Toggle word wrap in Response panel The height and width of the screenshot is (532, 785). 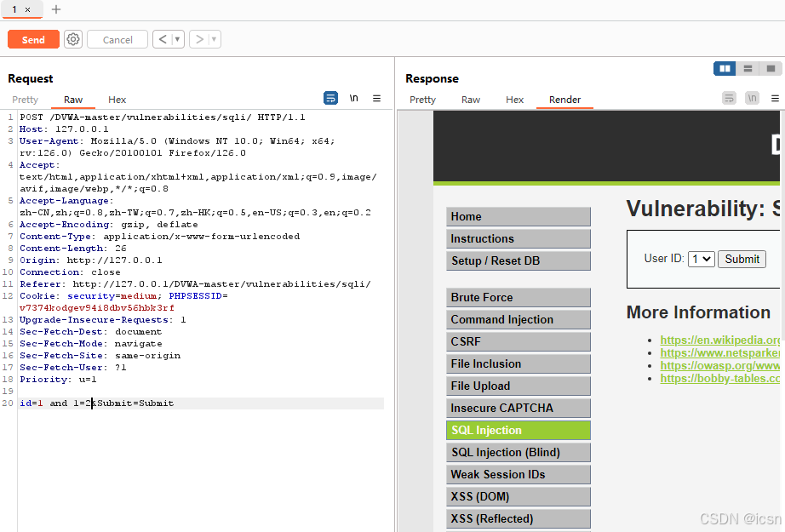tap(730, 98)
